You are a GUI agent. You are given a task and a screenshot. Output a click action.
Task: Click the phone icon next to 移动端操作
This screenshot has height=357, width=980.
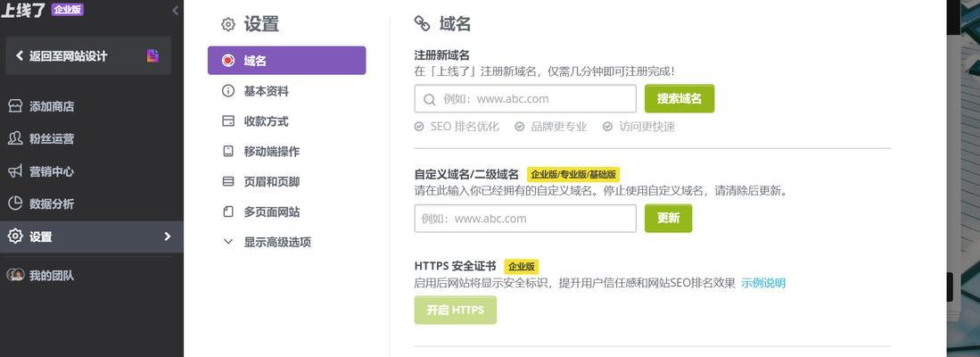228,152
